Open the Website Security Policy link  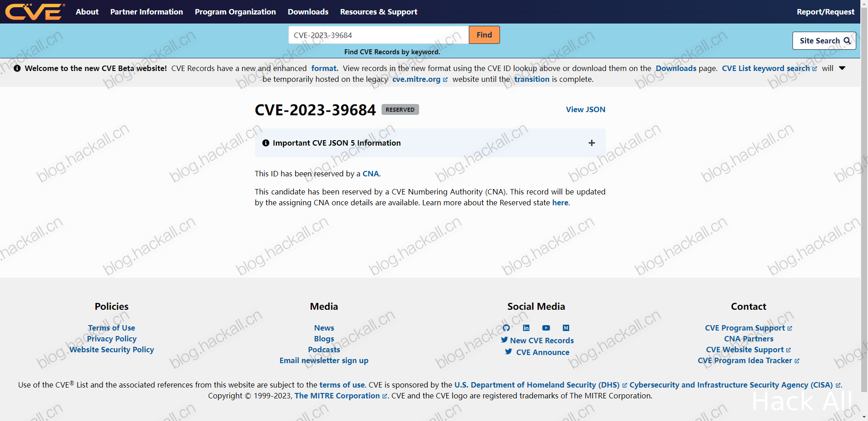(112, 350)
